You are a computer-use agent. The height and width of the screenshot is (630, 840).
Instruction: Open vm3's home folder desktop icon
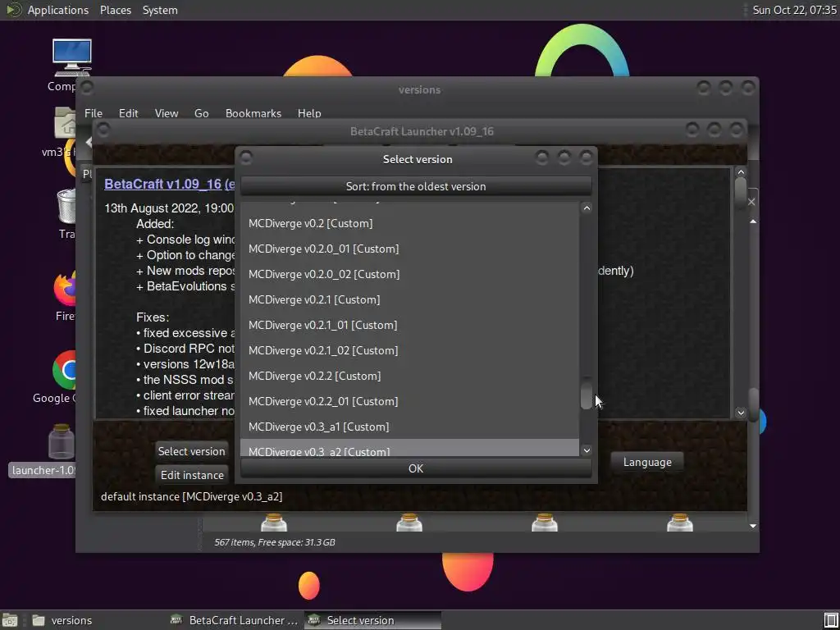tap(66, 123)
